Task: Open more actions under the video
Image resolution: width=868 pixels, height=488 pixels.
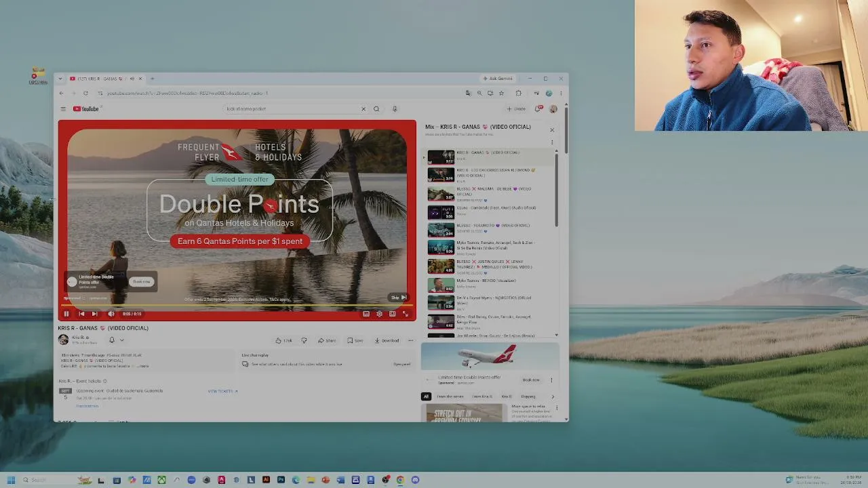Action: tap(410, 340)
